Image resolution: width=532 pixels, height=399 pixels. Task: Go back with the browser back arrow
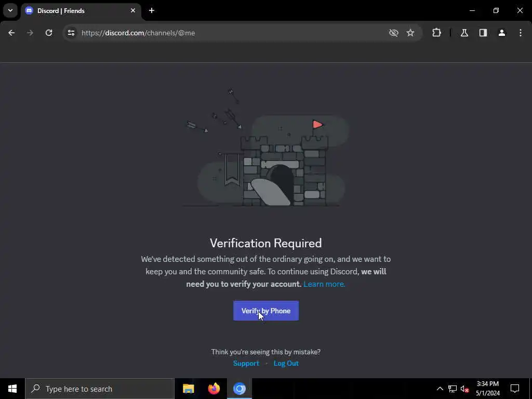tap(11, 33)
